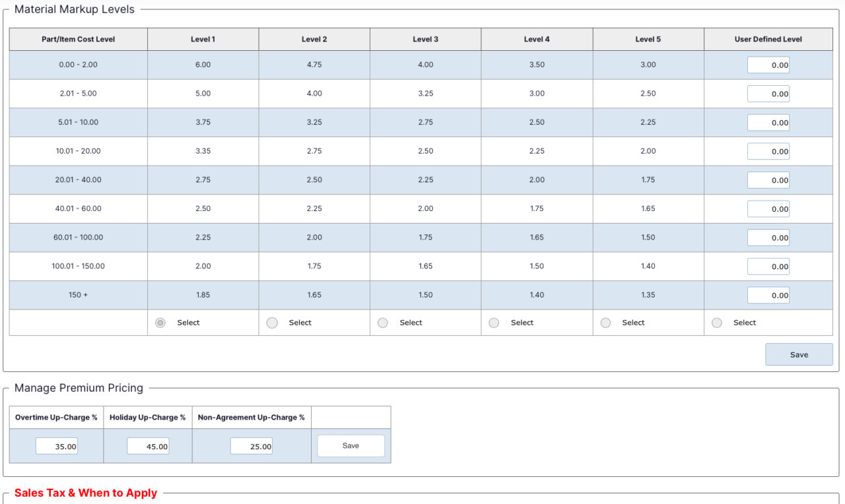845x504 pixels.
Task: Click the 40.01 - 60.00 cost range cell
Action: click(x=79, y=208)
